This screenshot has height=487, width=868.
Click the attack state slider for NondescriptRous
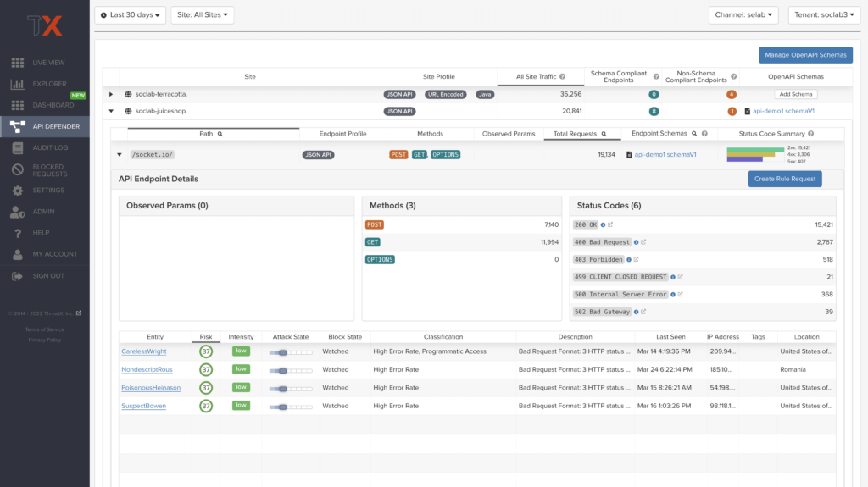(291, 371)
